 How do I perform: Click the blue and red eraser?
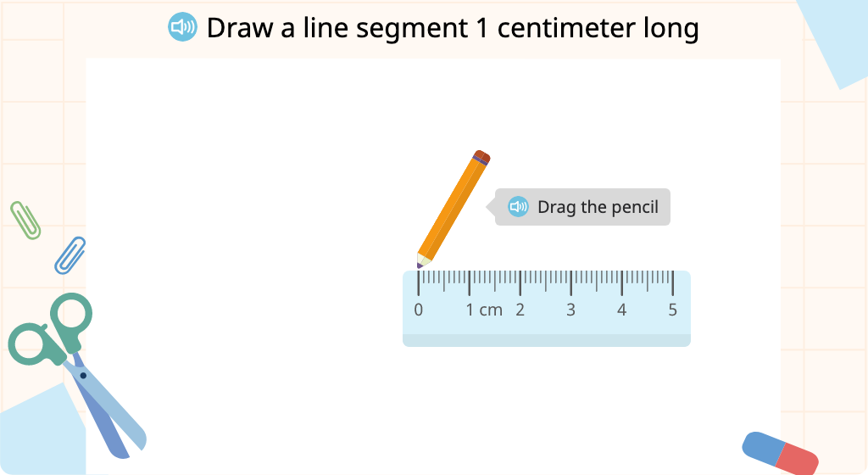[780, 453]
